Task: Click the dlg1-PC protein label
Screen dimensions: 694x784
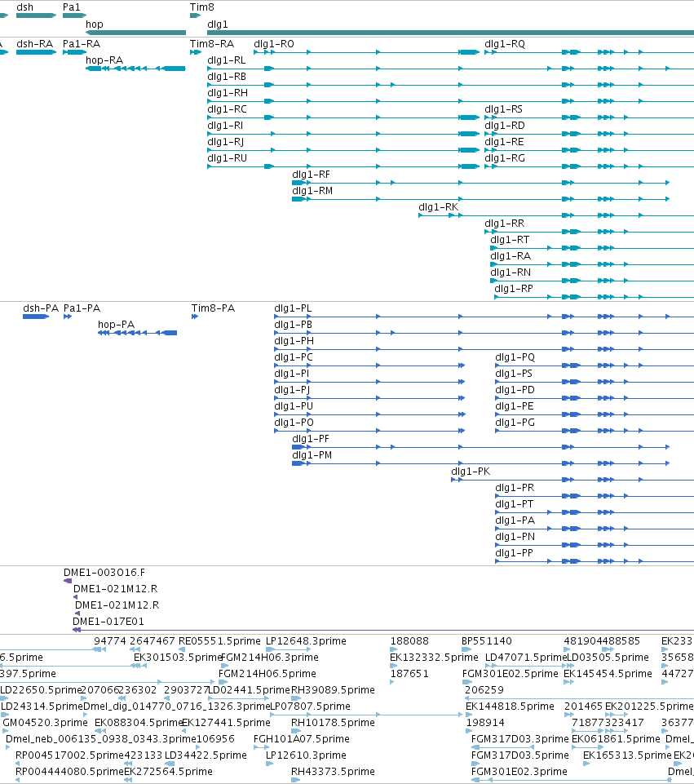Action: [294, 357]
